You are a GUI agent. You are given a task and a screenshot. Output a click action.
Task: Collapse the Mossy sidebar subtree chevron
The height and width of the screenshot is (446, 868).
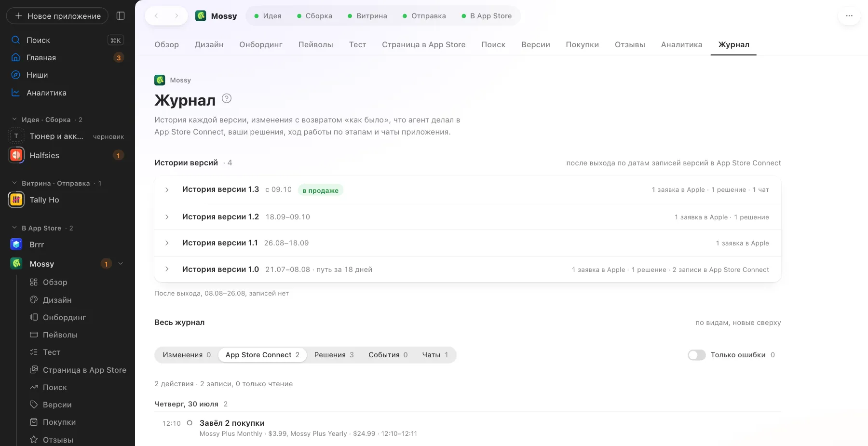[121, 264]
